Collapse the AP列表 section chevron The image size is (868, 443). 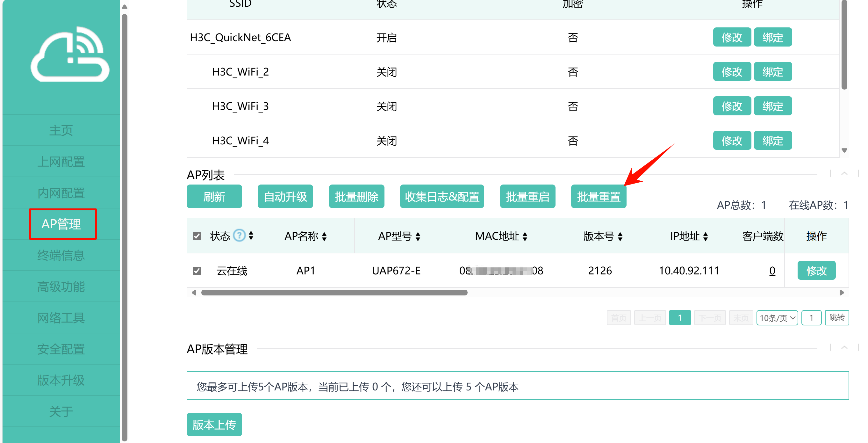pyautogui.click(x=844, y=174)
